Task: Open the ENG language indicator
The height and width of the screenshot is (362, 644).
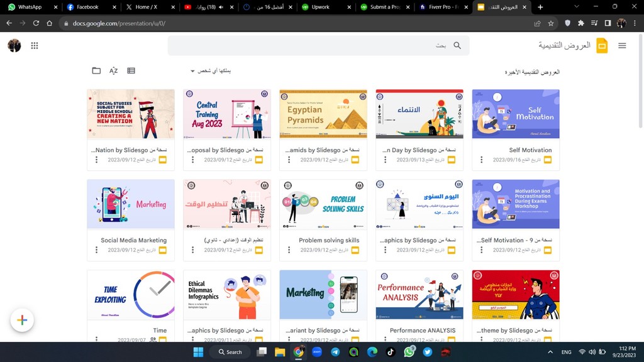Action: [566, 352]
